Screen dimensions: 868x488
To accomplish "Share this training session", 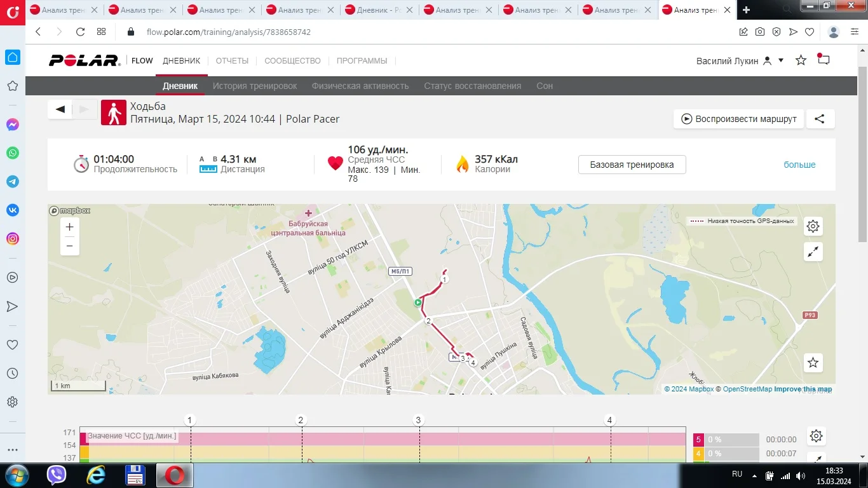I will coord(820,119).
